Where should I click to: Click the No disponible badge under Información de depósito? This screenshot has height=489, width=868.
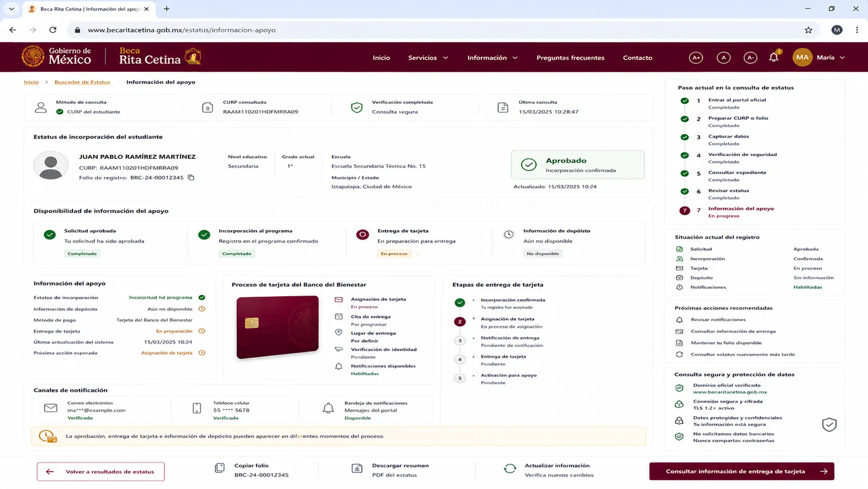(542, 254)
